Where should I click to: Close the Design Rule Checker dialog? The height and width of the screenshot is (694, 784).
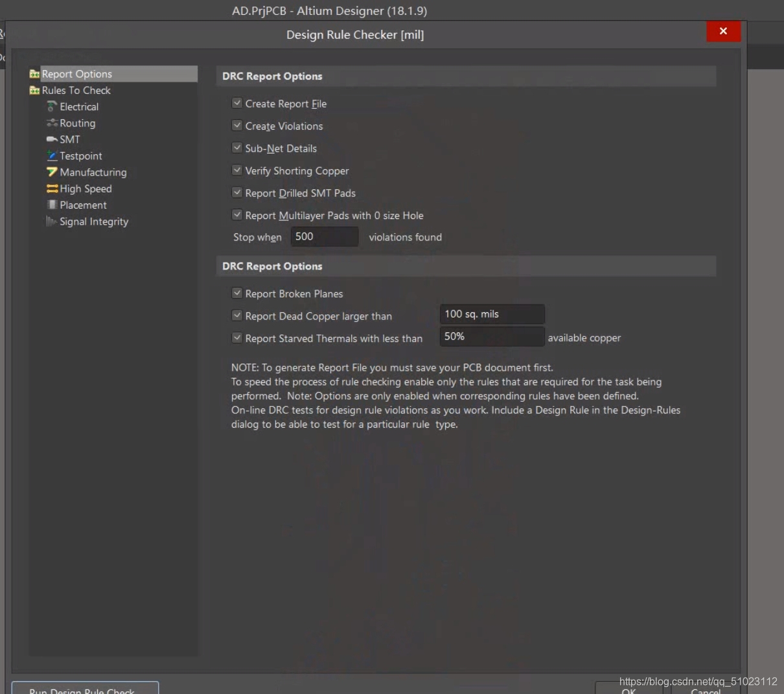click(x=723, y=31)
